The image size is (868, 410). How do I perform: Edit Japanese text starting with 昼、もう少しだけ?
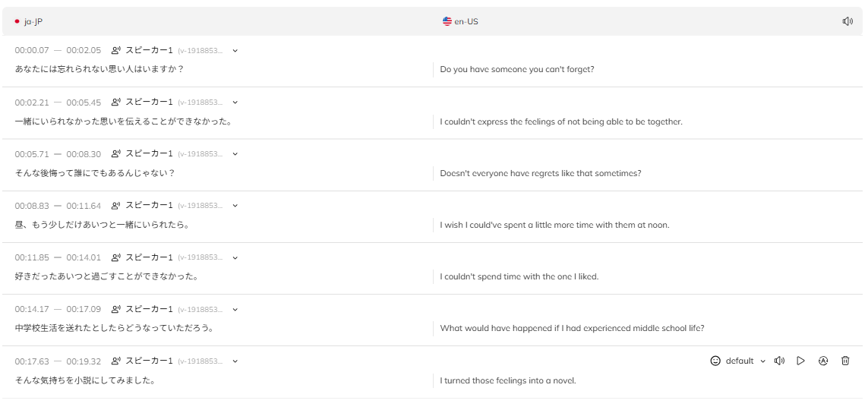point(103,225)
